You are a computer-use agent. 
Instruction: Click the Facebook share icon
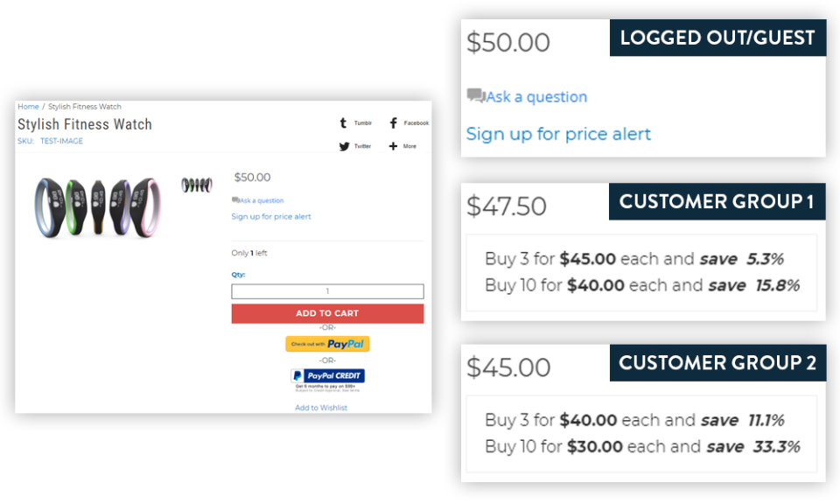point(393,122)
